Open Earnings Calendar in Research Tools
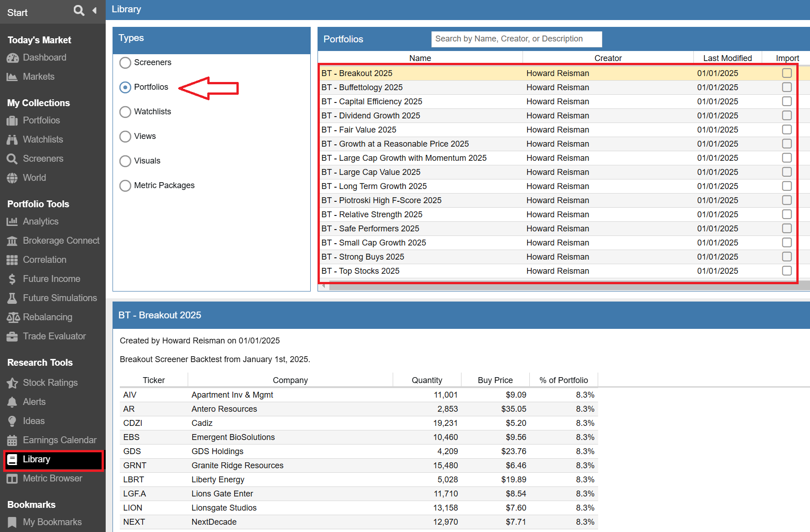This screenshot has width=810, height=532. [60, 440]
